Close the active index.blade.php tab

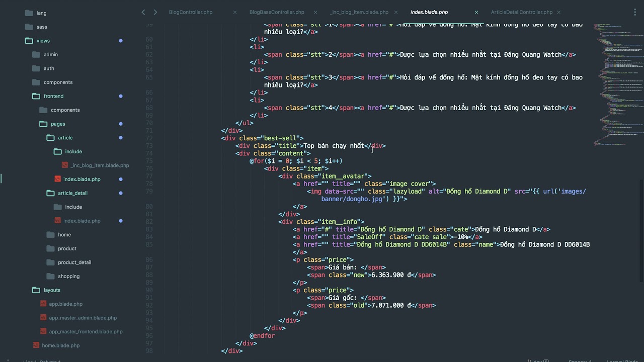(x=476, y=12)
